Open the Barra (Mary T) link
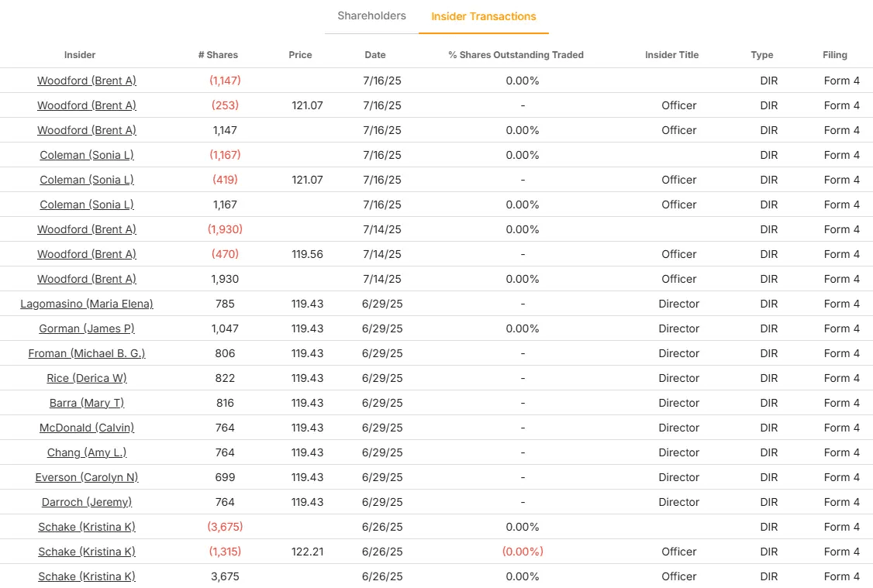Image resolution: width=873 pixels, height=588 pixels. click(x=87, y=403)
